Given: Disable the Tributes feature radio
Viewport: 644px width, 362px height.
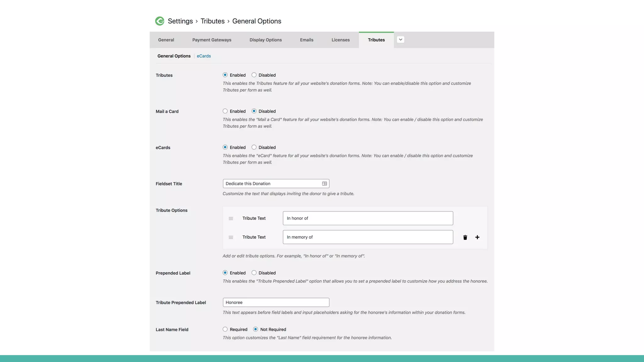Looking at the screenshot, I should (254, 75).
